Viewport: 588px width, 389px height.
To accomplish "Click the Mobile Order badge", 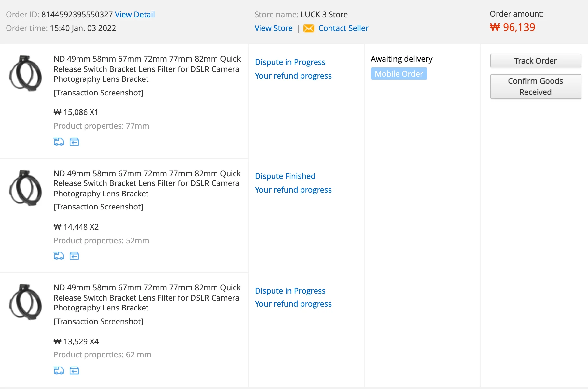I will tap(399, 74).
